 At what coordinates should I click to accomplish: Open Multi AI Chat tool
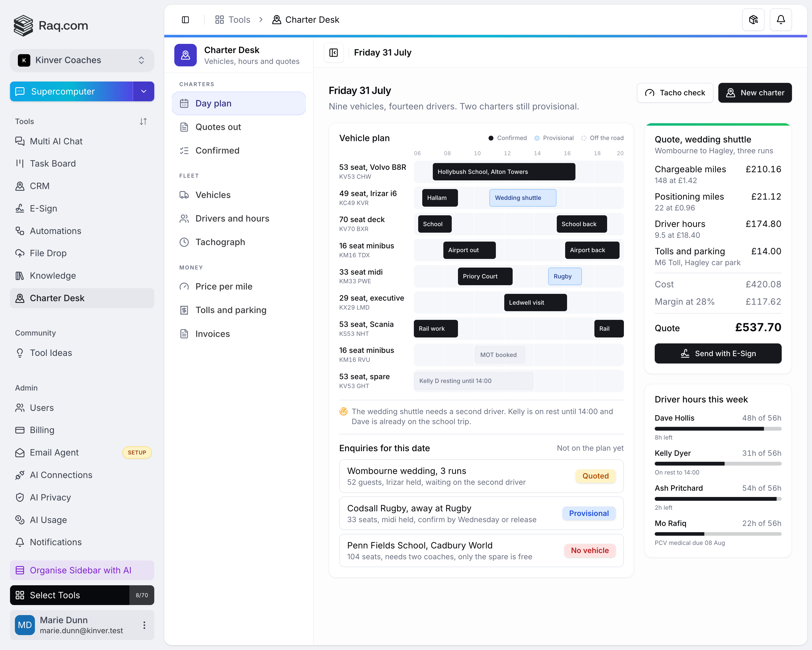pos(82,141)
